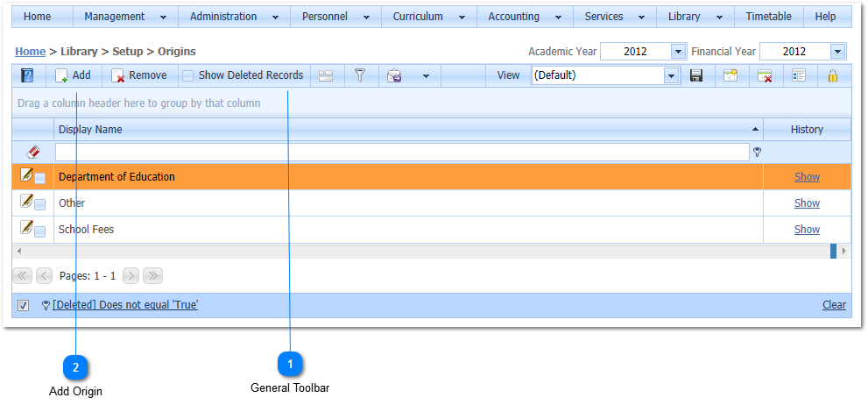The width and height of the screenshot is (868, 412).
Task: Edit Department of Education with pencil icon
Action: point(27,175)
